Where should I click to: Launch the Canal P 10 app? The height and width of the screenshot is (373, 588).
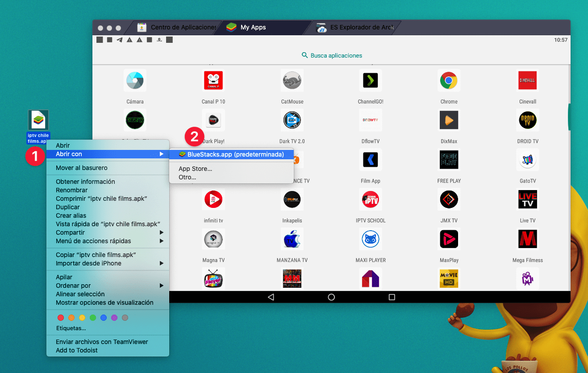tap(213, 81)
